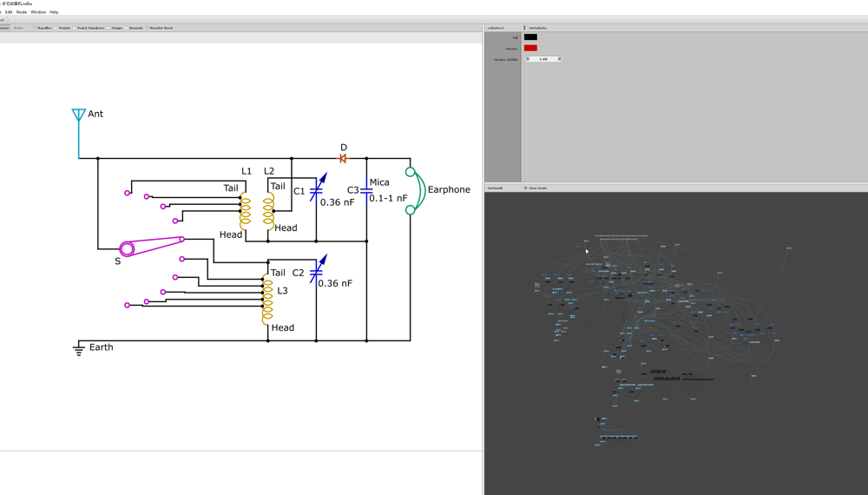Open the Edit menu
Screen dimensions: 868x495
[x=9, y=11]
